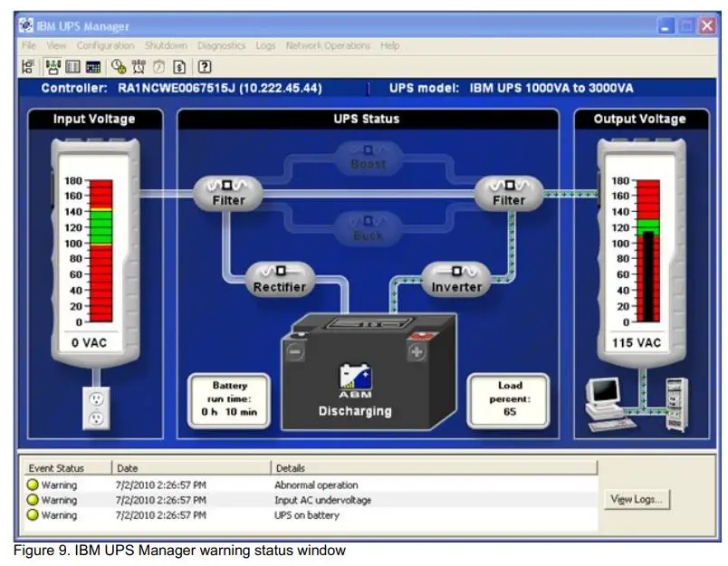Click the 115 VAC output reading
This screenshot has height=566, width=728.
[636, 342]
